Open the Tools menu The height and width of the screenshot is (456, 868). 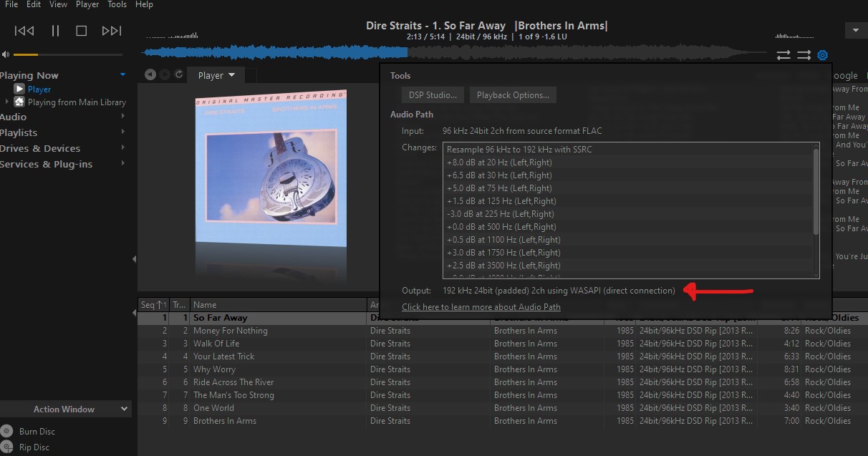tap(117, 4)
